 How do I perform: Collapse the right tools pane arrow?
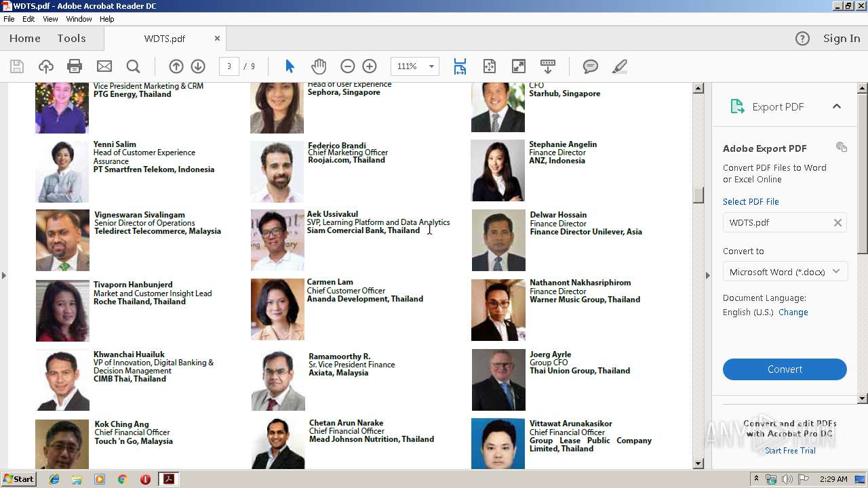[707, 275]
